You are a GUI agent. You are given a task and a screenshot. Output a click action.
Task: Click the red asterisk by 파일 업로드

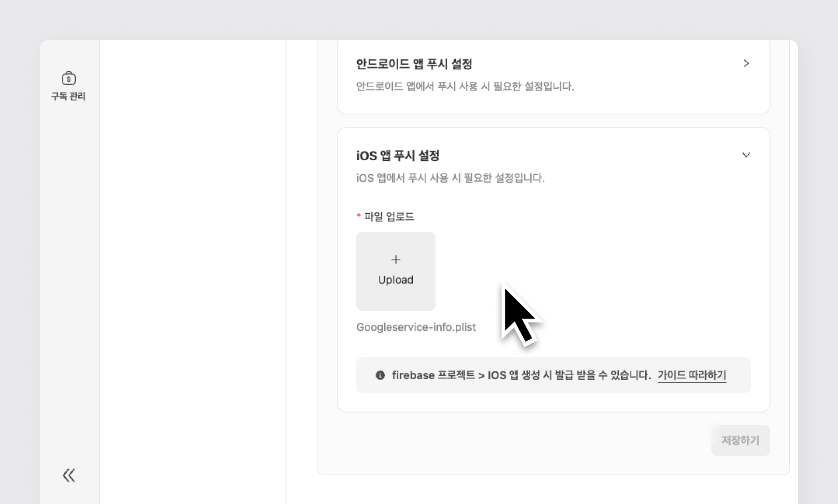tap(358, 216)
